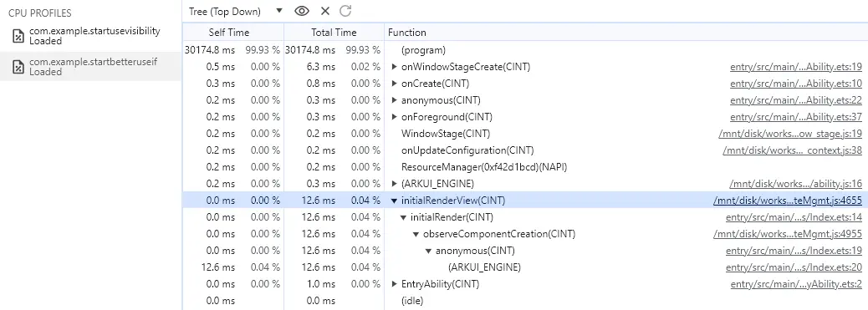Open link entry/src/main/...Ability.ets:19
Viewport: 868px width, 310px height.
(x=796, y=67)
